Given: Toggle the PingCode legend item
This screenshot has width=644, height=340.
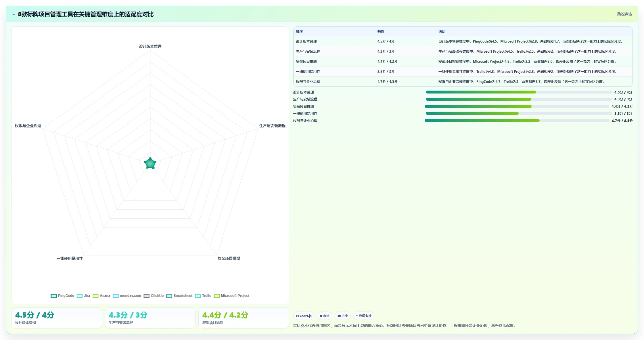Looking at the screenshot, I should click(x=62, y=296).
